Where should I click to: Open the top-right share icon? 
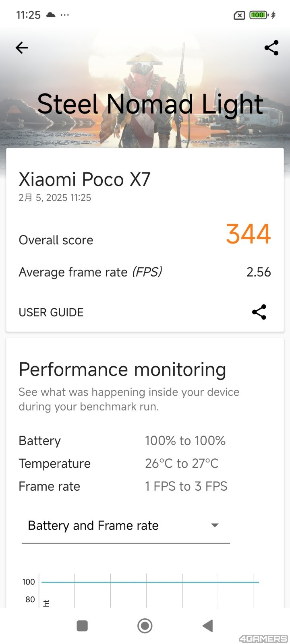pos(271,48)
